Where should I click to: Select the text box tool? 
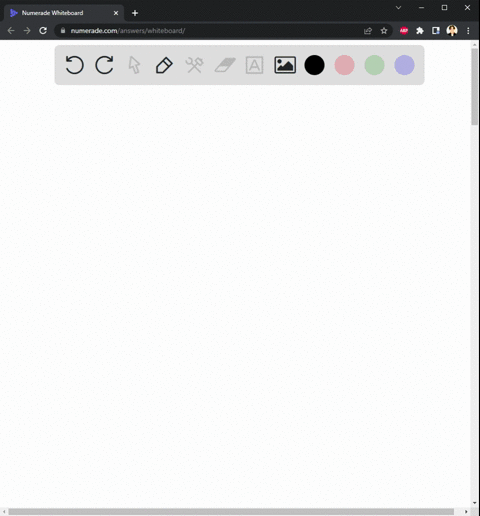254,65
